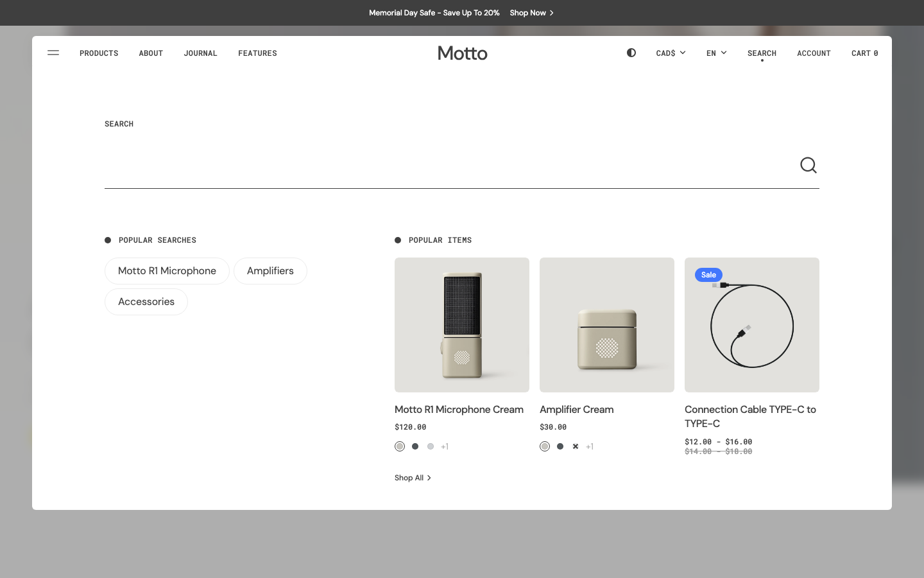Open the hamburger menu icon

pos(53,53)
